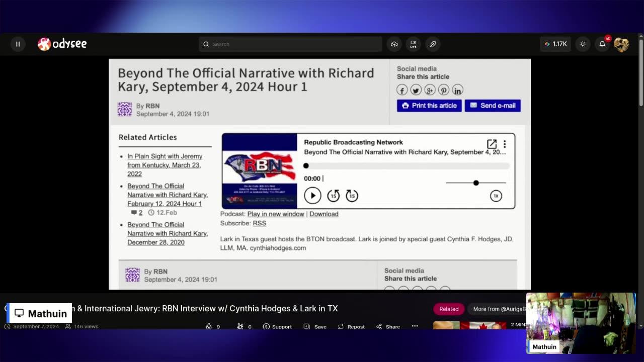The width and height of the screenshot is (644, 362).
Task: Click Support button
Action: (277, 327)
